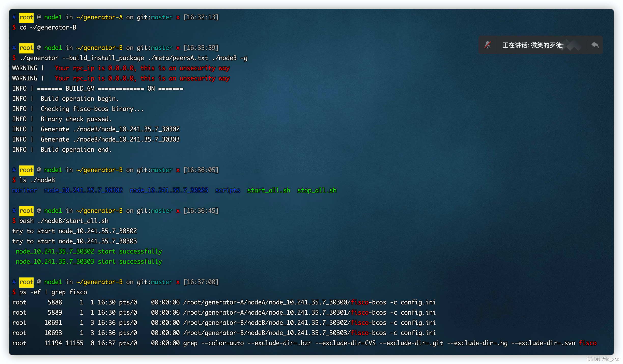This screenshot has width=623, height=364.
Task: Click the first rpc_ip WARNING line
Action: pyautogui.click(x=121, y=68)
